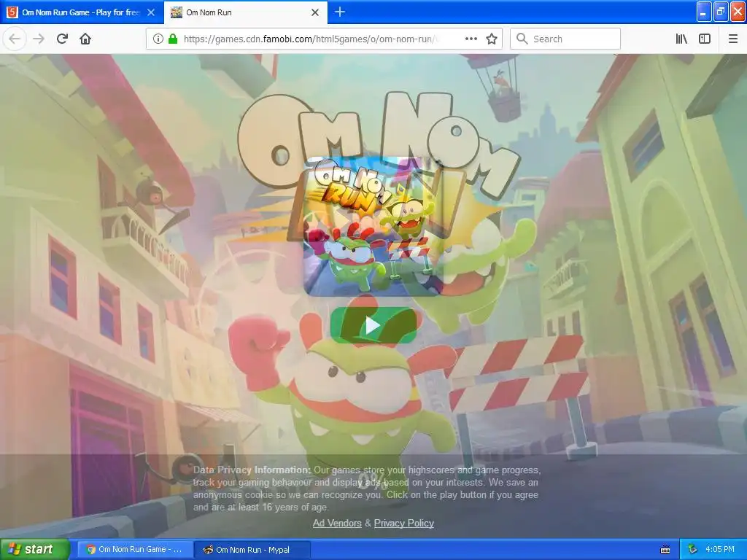This screenshot has width=747, height=560.
Task: Restore down the browser window
Action: (721, 12)
